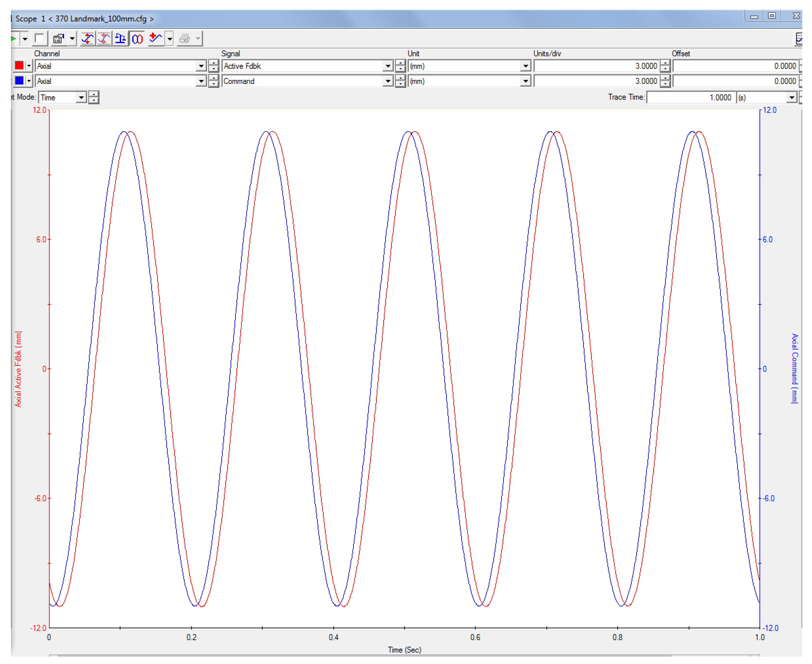Click the balance scale icon
The width and height of the screenshot is (812, 664).
click(120, 39)
